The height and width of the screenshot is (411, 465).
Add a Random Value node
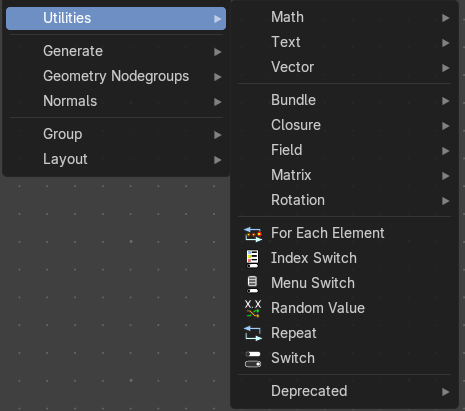click(x=344, y=308)
